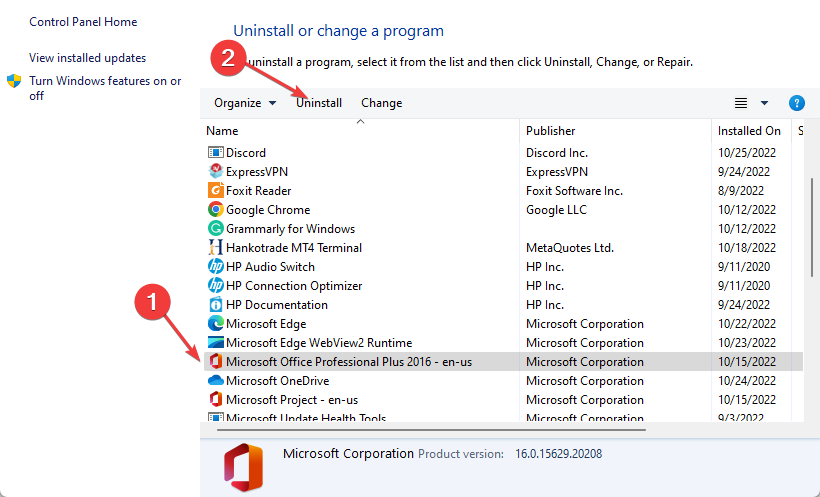This screenshot has width=820, height=497.
Task: Expand the view options dropdown arrow
Action: [x=765, y=103]
